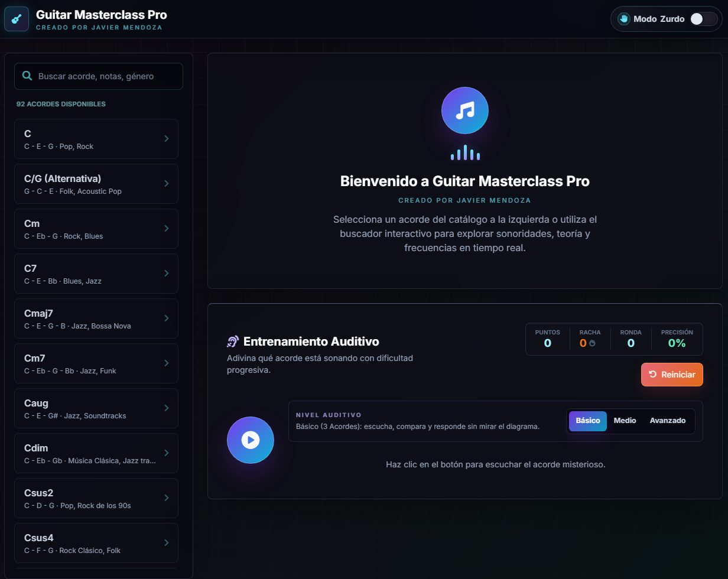The height and width of the screenshot is (579, 728).
Task: Click the Nivel Auditivo label
Action: [329, 415]
